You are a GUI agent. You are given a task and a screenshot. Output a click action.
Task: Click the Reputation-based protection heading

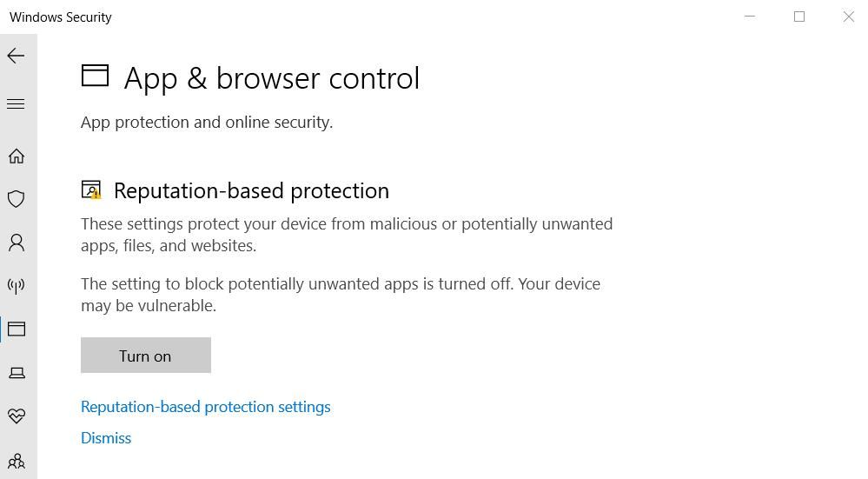click(x=251, y=190)
